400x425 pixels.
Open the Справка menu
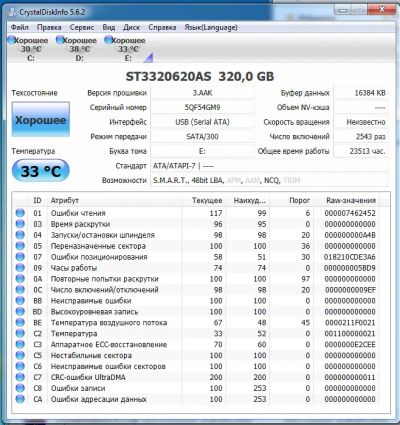[x=162, y=27]
